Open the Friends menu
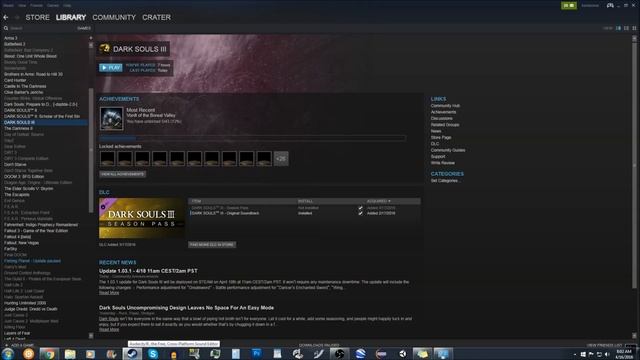 coord(36,5)
